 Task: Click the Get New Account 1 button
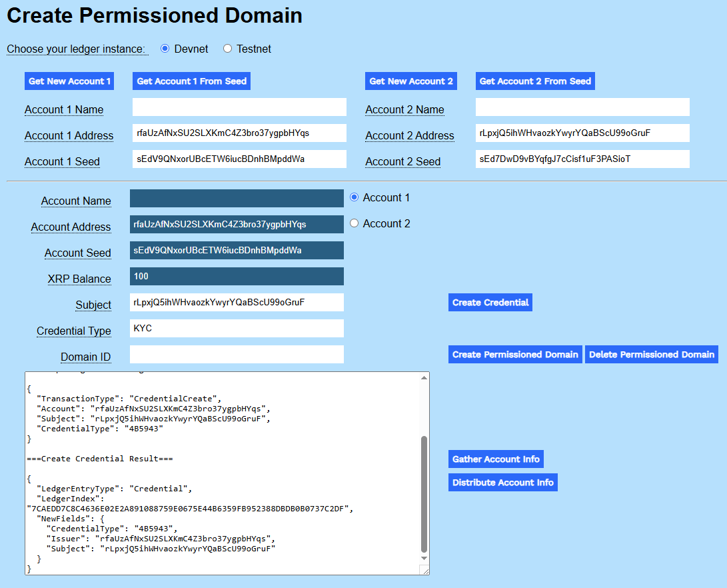click(x=69, y=81)
